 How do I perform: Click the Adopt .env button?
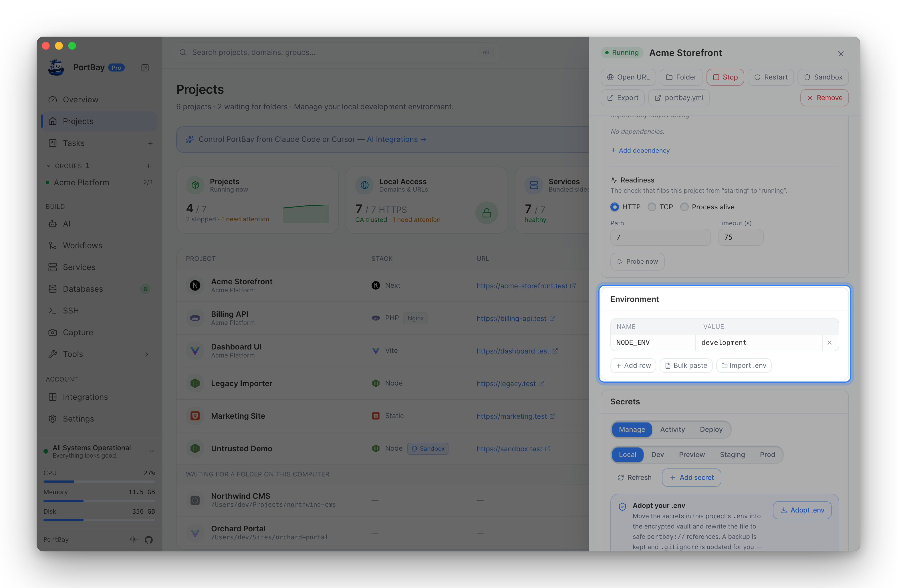click(x=802, y=510)
